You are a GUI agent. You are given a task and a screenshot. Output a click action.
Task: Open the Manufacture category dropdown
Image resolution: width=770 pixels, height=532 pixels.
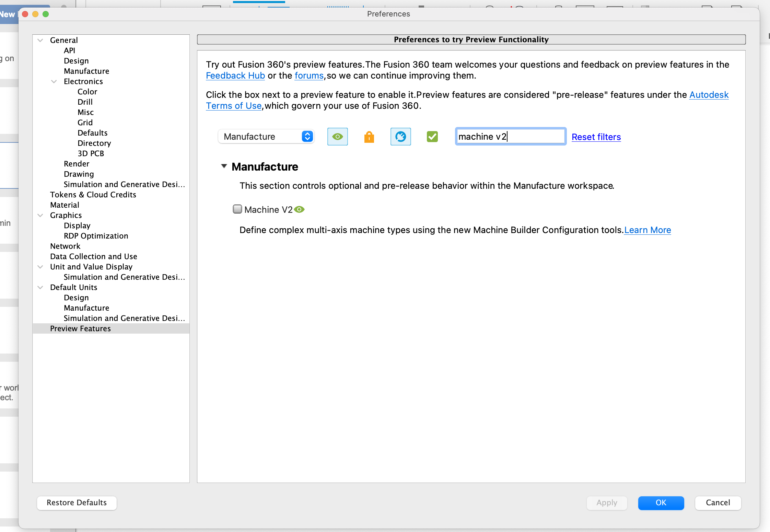[x=266, y=137]
